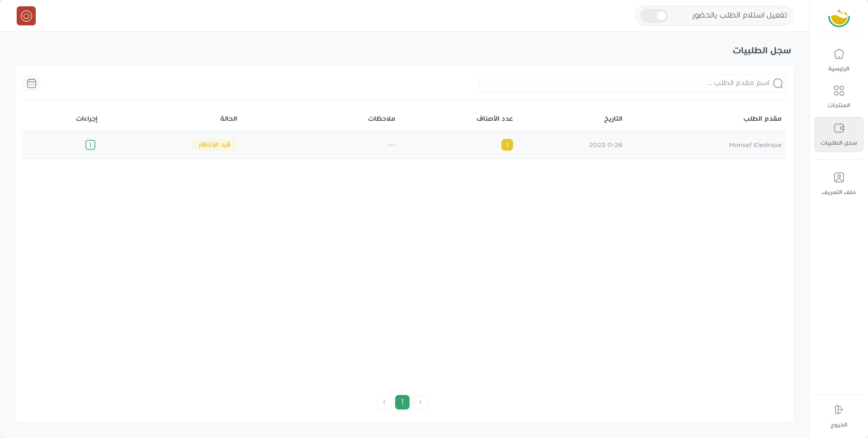This screenshot has width=868, height=438.
Task: Click the right pagination arrow
Action: pos(420,402)
